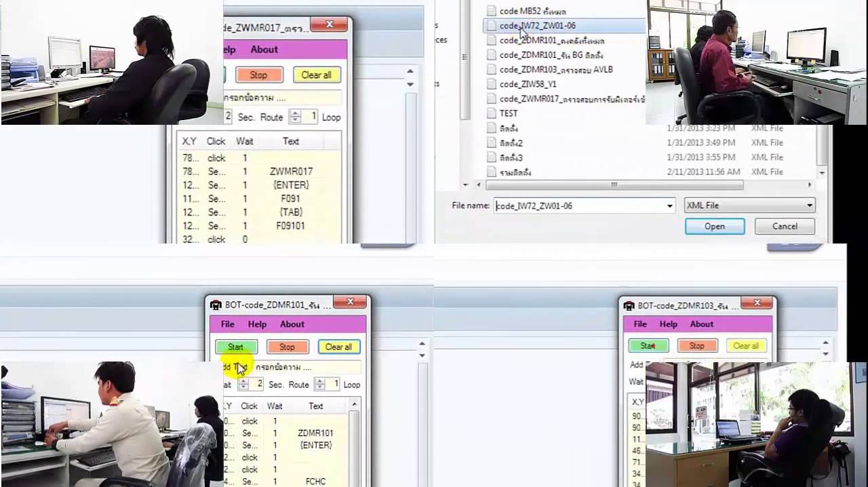This screenshot has width=868, height=487.
Task: Click the Open button in the file dialog
Action: point(715,227)
